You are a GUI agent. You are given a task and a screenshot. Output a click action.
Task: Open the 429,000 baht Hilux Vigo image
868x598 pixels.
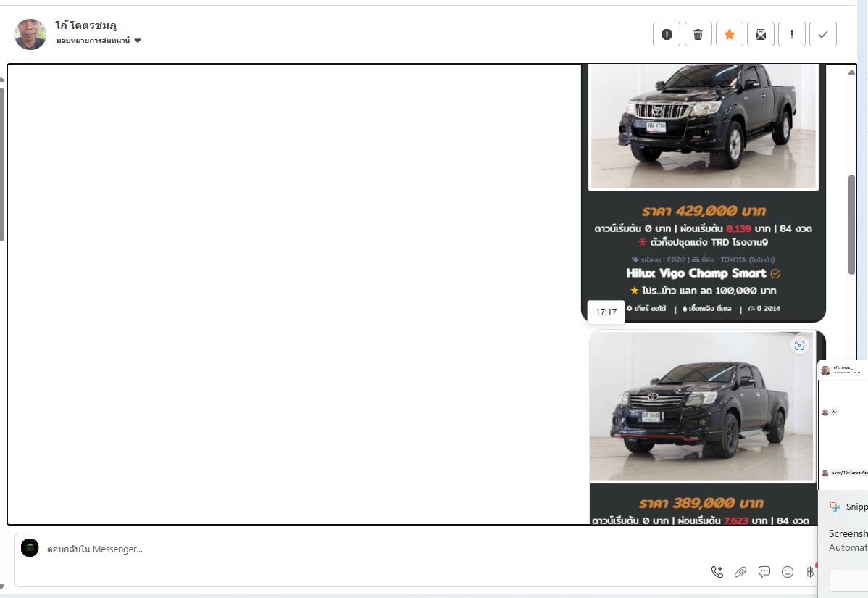703,127
